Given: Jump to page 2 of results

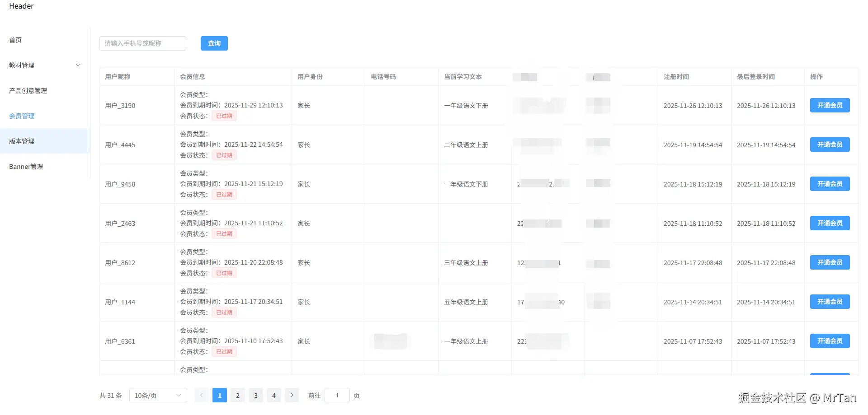Looking at the screenshot, I should (237, 395).
